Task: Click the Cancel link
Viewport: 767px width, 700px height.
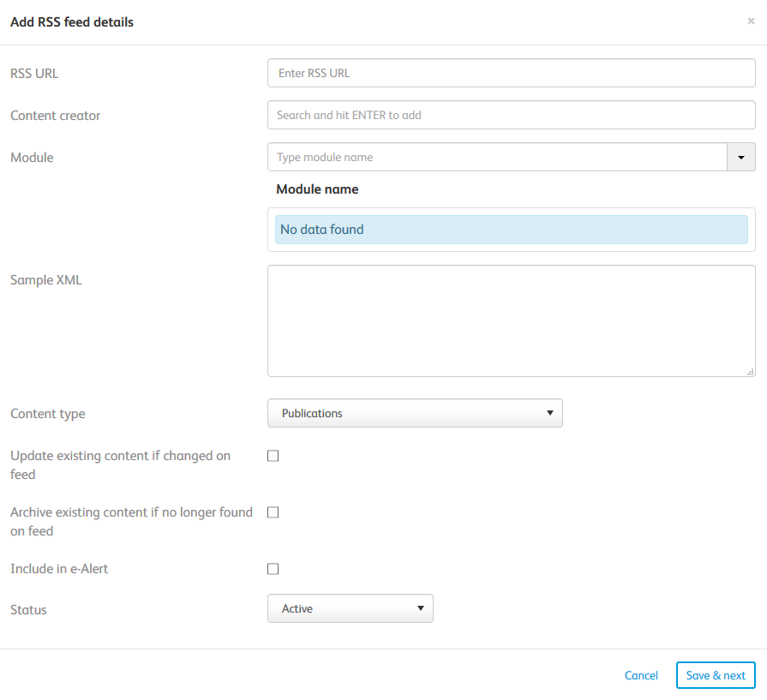Action: click(641, 675)
